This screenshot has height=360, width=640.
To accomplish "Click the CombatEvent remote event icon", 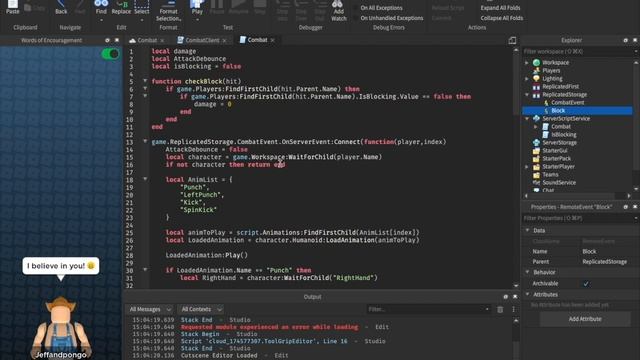I will (546, 102).
